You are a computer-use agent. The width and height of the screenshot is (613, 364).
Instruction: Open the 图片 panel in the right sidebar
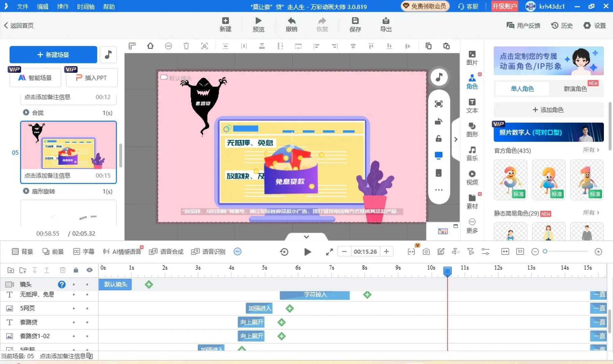[472, 57]
